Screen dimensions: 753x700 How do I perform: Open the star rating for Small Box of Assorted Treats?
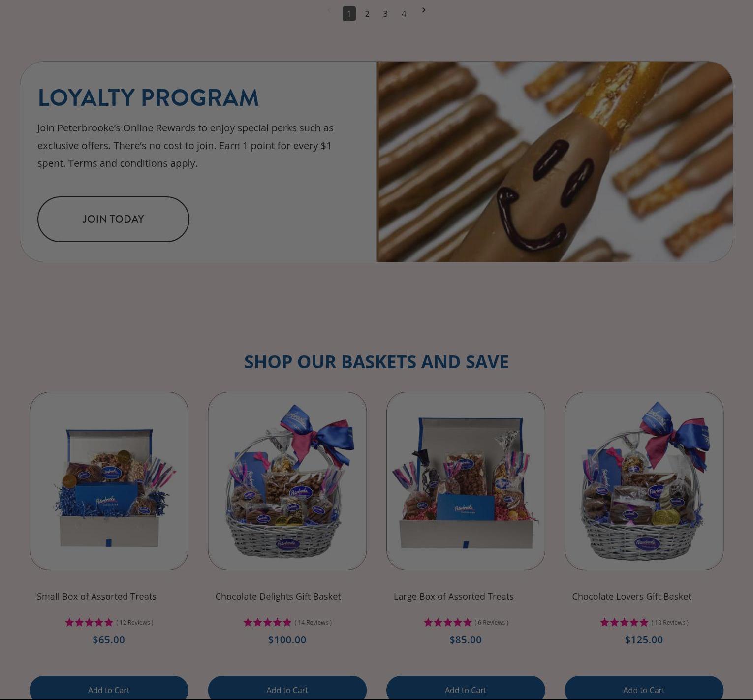(x=89, y=622)
